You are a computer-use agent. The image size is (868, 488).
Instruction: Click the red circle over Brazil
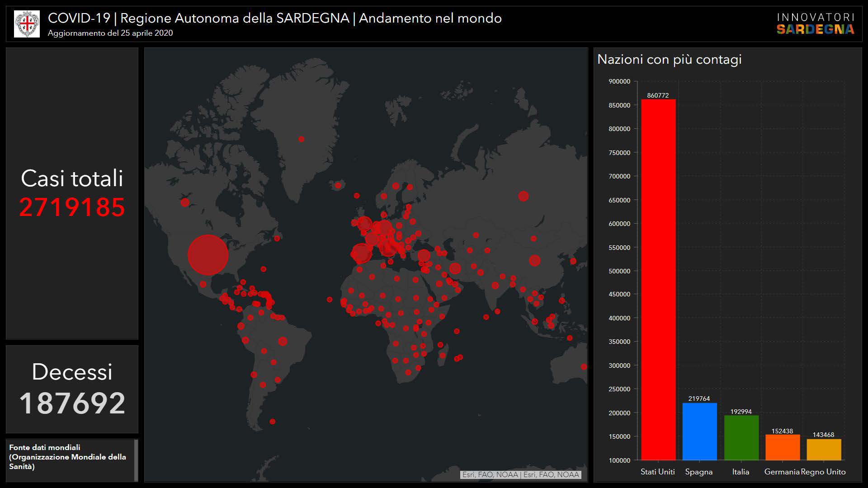point(283,341)
